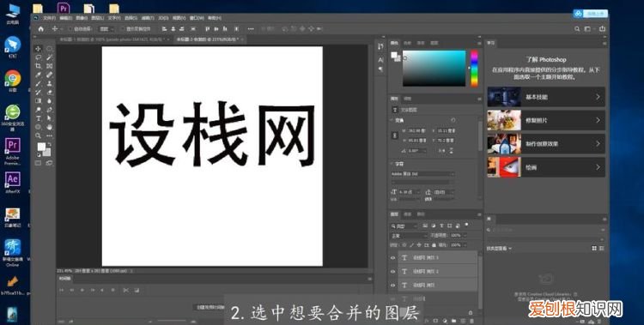Open the 绘画 tutorial card
Screen dimensions: 644x325
pos(546,167)
